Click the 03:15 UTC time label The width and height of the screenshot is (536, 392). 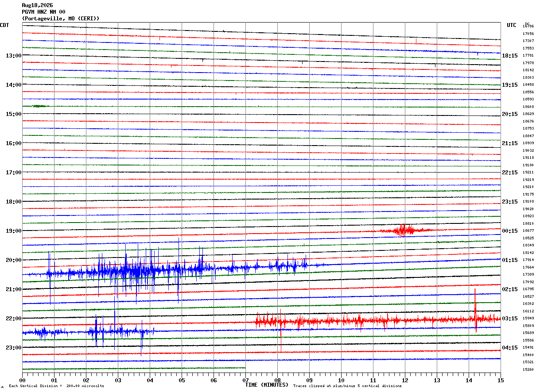(x=510, y=319)
